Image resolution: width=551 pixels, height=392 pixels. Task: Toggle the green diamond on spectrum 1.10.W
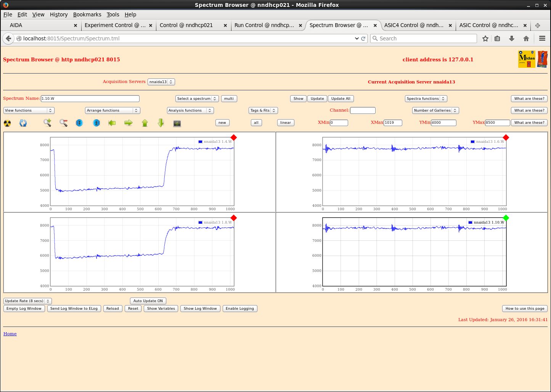click(506, 218)
